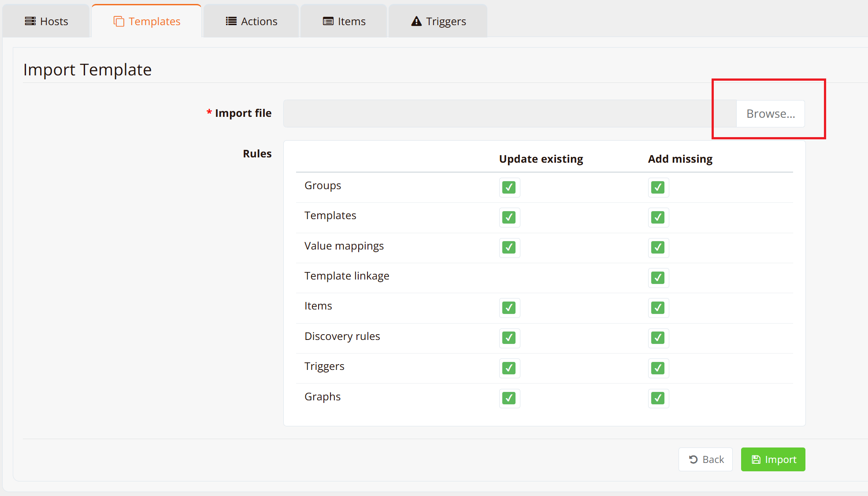
Task: Uncheck Triggers Update existing checkbox
Action: 509,368
